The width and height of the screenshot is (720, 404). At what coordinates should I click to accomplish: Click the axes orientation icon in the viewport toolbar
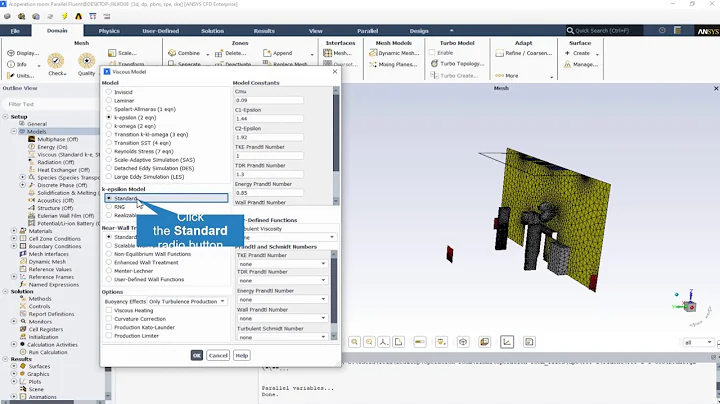[x=384, y=342]
